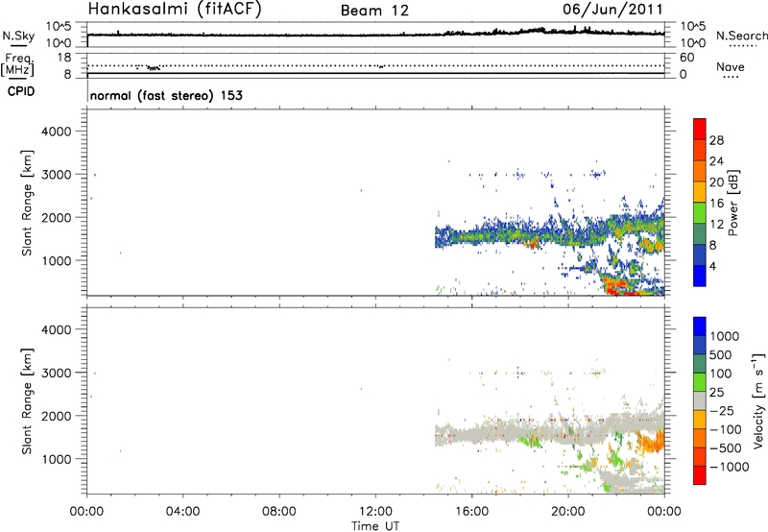Screen dimensions: 768x532
Task: Click the Power [dB] color bar title
Action: [733, 203]
